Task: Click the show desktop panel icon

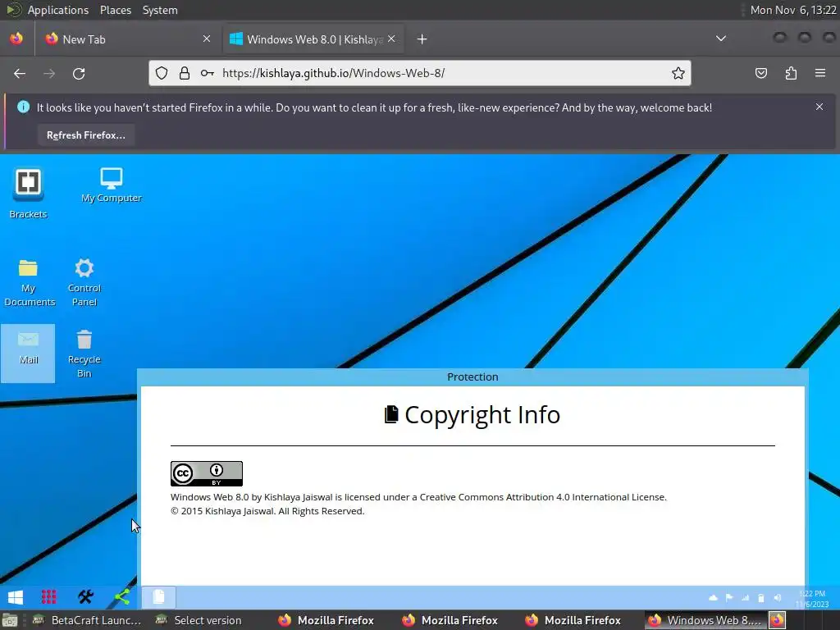Action: (10, 620)
